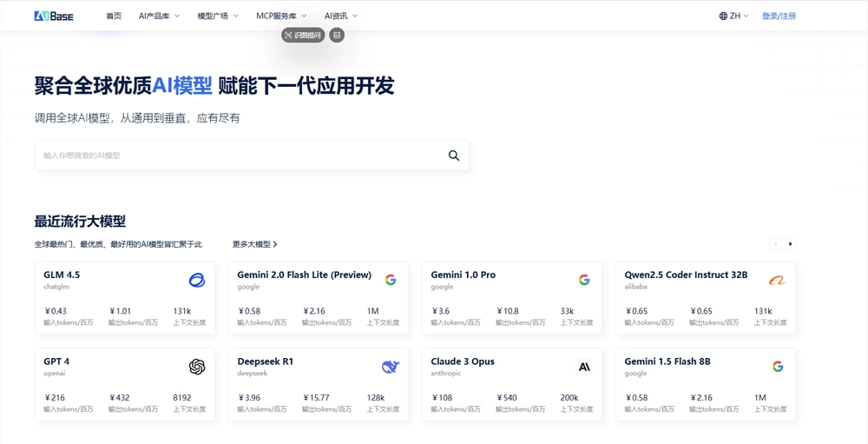Click the ChatGLM logo on GLM 4.5 card
This screenshot has height=444, width=868.
click(196, 281)
